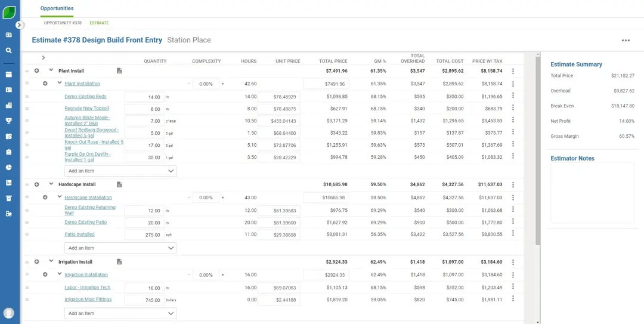Open the pie chart reports sidebar icon

[8, 167]
